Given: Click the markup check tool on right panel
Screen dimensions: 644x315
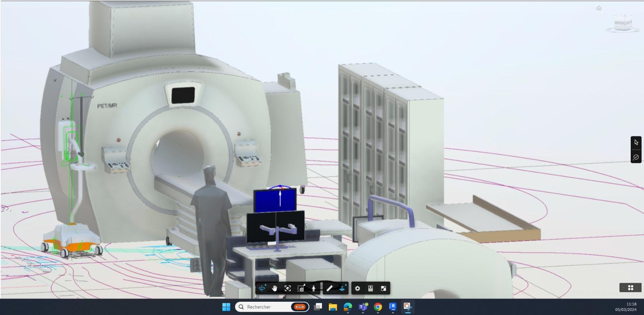Looking at the screenshot, I should click(x=636, y=157).
